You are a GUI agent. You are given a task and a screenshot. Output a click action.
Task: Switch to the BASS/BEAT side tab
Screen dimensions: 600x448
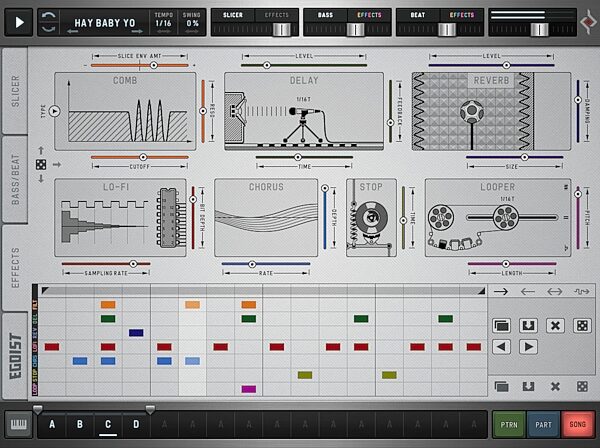[15, 179]
